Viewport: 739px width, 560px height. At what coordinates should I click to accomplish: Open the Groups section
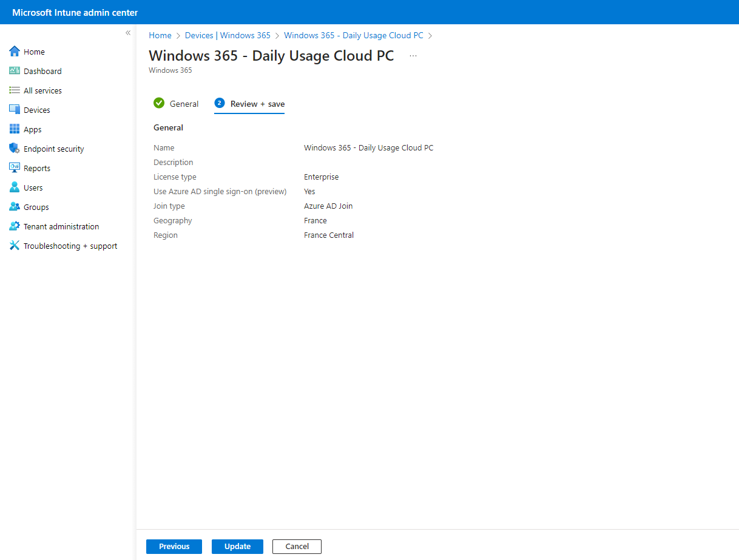coord(35,207)
